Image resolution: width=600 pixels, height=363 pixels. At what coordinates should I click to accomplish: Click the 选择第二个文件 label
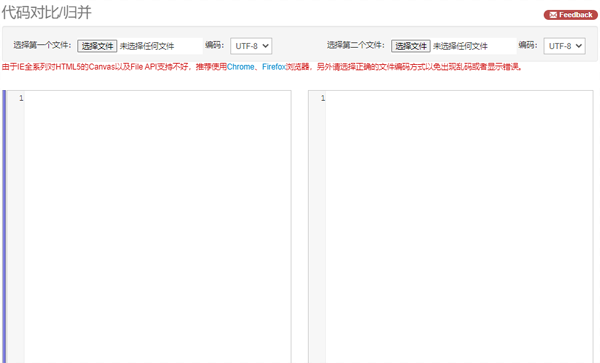click(x=355, y=45)
